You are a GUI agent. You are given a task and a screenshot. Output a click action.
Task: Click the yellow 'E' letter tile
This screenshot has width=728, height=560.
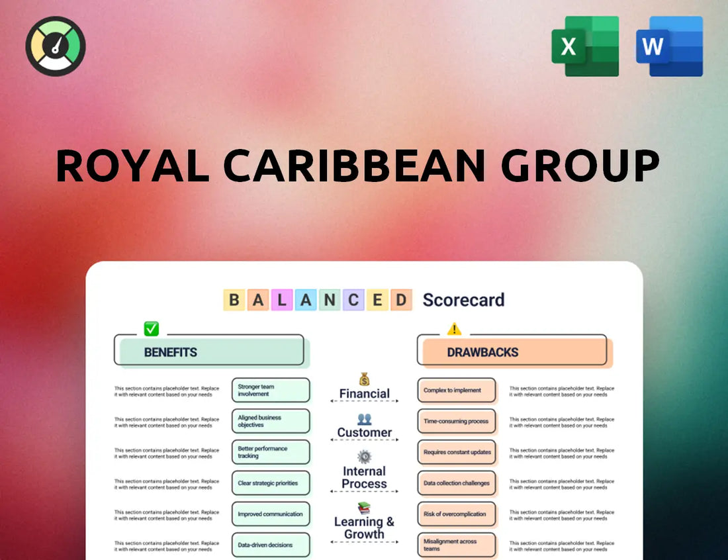377,300
